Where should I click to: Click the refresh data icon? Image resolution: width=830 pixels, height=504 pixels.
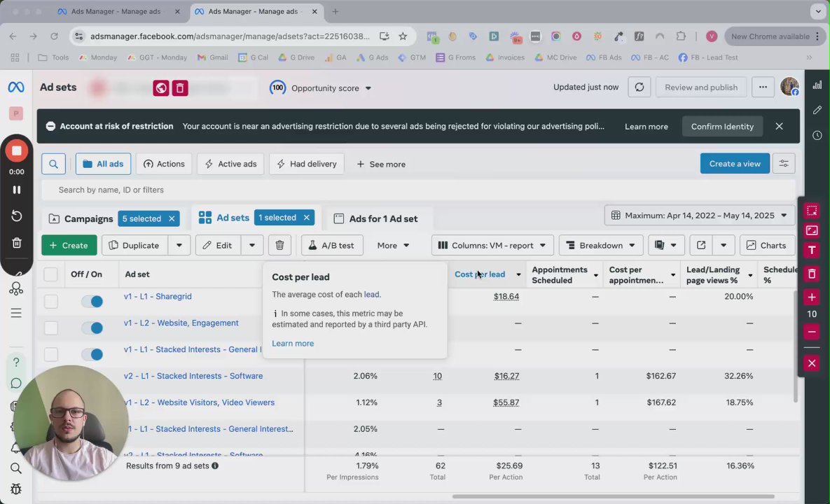coord(639,87)
